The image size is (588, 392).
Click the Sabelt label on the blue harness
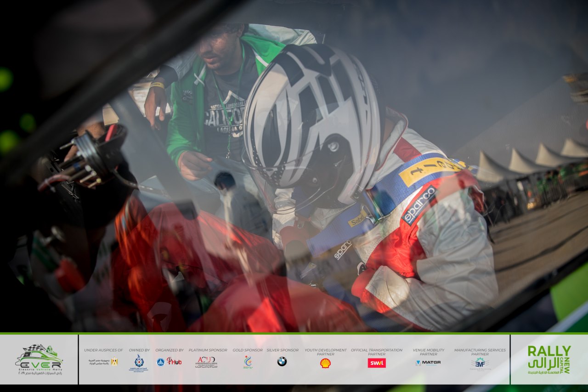(357, 219)
